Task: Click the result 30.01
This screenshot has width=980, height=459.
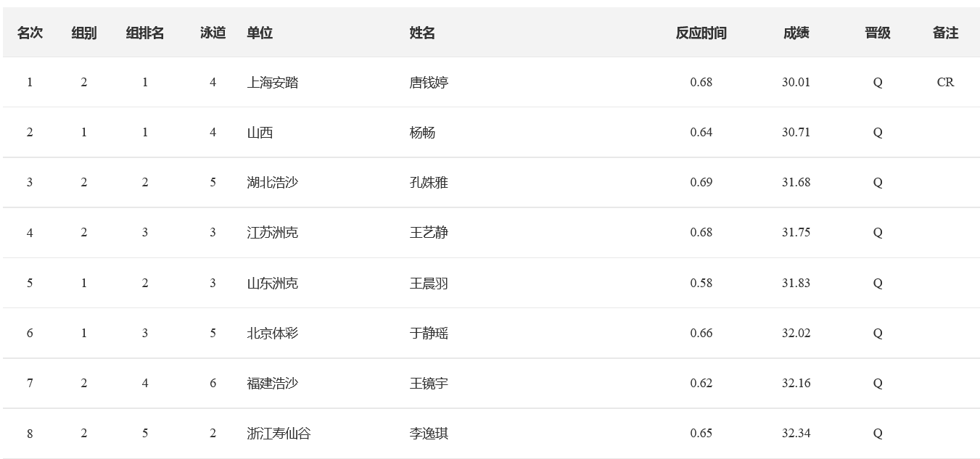Action: point(796,82)
